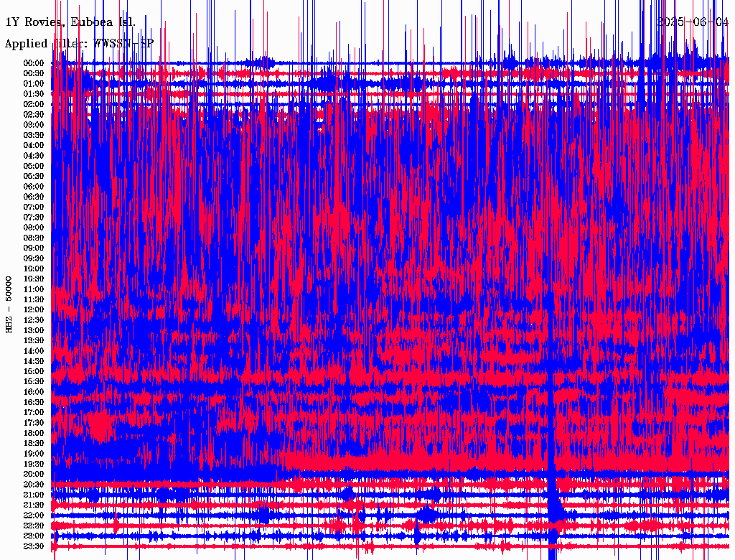Click the 23:30 time label
Image resolution: width=735 pixels, height=560 pixels.
coord(34,546)
